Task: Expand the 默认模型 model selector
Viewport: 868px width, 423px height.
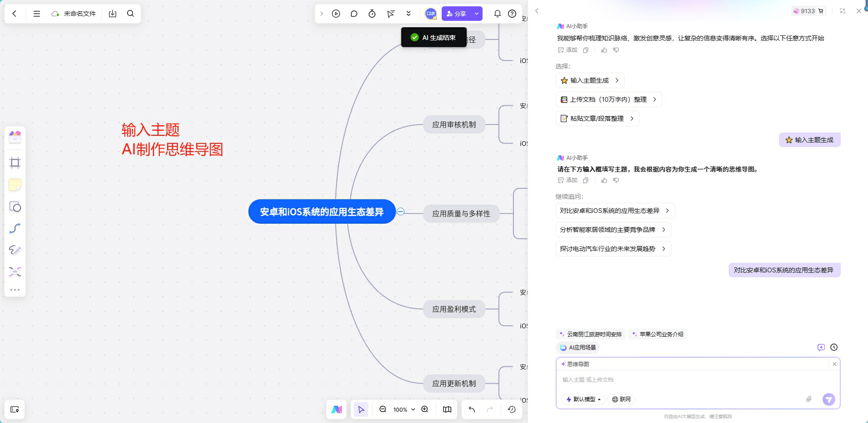Action: pos(584,399)
